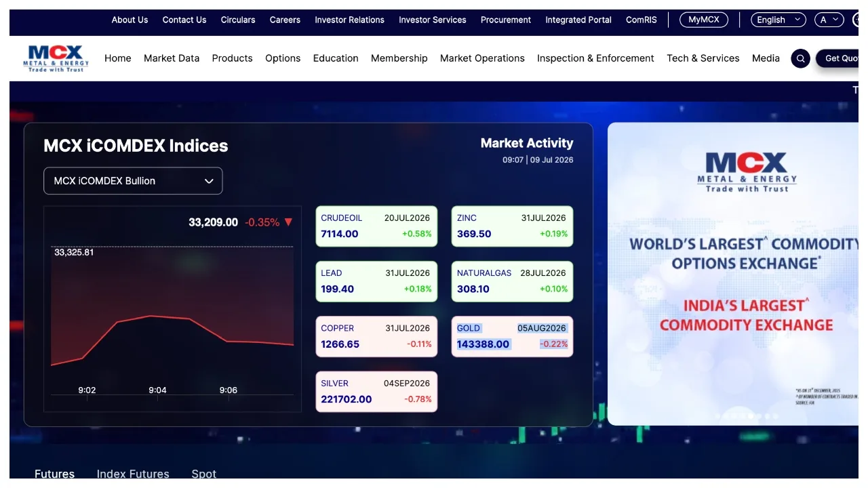Click the MyMCX button
Screen dimensions: 868x488
[x=704, y=20]
